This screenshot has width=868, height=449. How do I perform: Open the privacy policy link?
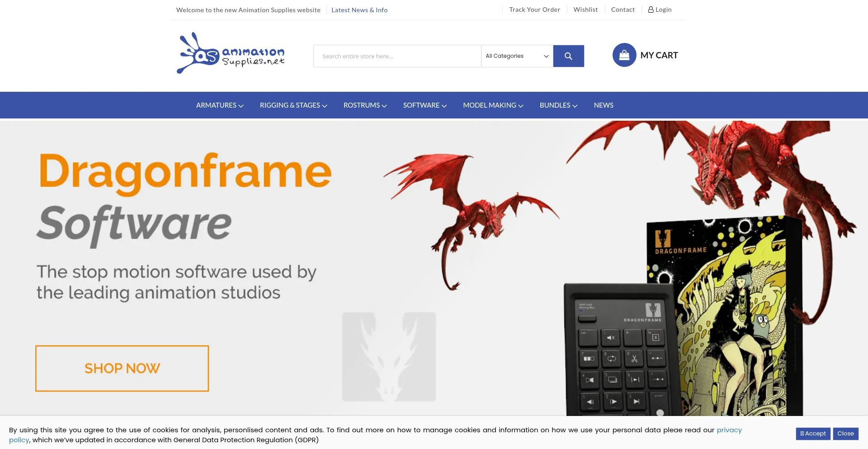(729, 430)
